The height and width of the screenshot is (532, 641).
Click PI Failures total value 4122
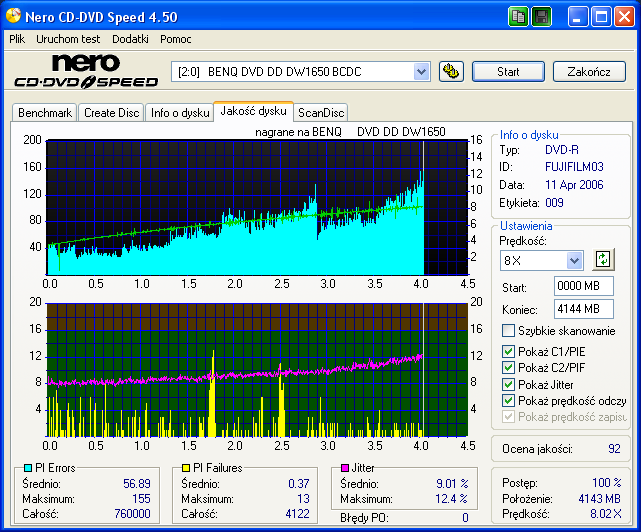coord(297,514)
